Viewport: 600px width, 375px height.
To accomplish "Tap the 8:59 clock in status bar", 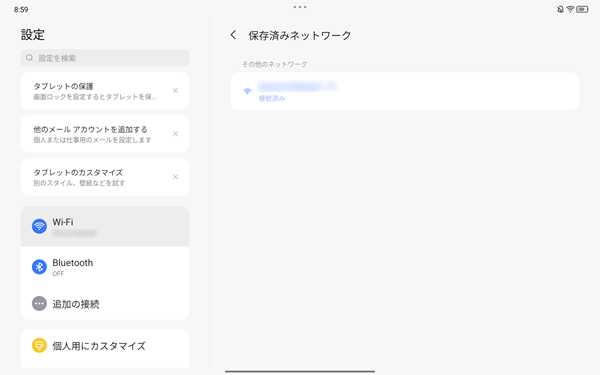I will tap(21, 10).
